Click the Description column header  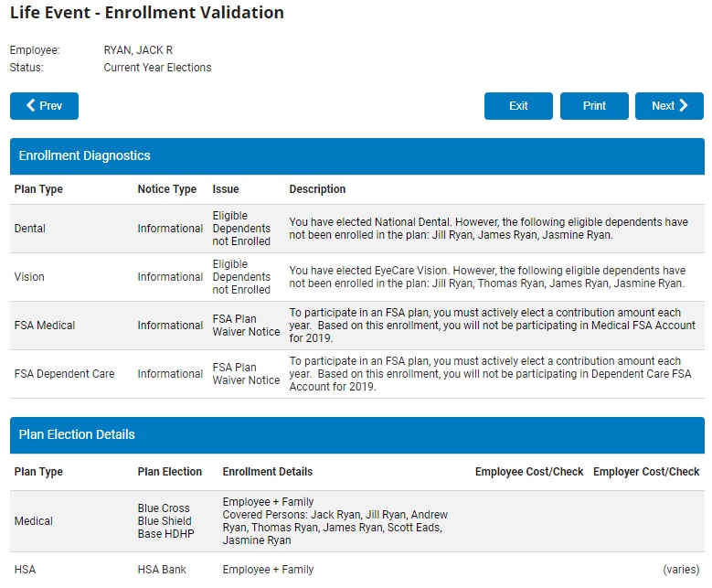click(x=317, y=189)
